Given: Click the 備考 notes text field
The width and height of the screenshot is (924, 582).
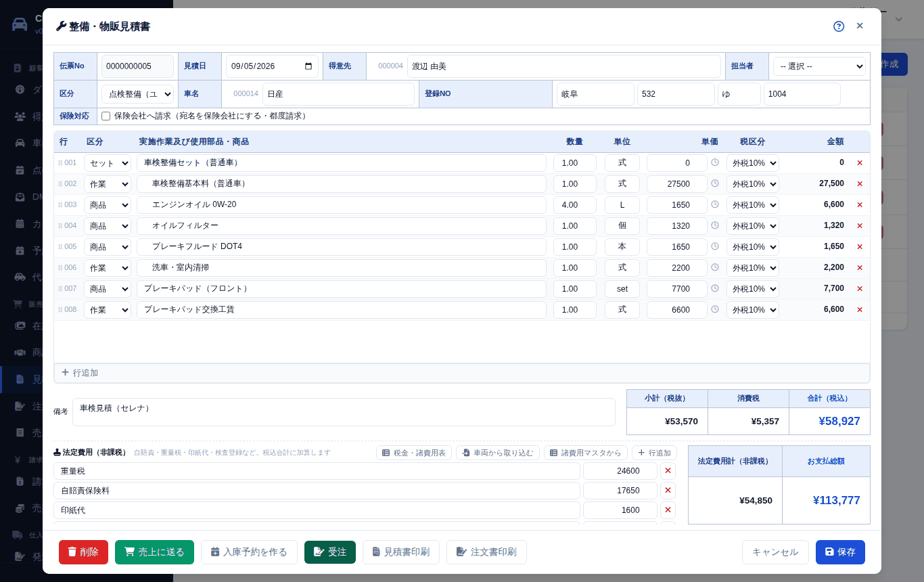Looking at the screenshot, I should pyautogui.click(x=344, y=412).
